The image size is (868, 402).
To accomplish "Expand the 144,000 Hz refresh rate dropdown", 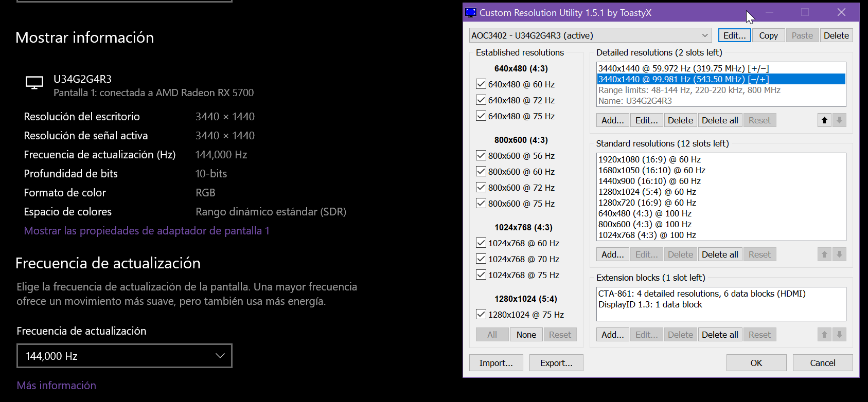I will (x=125, y=356).
